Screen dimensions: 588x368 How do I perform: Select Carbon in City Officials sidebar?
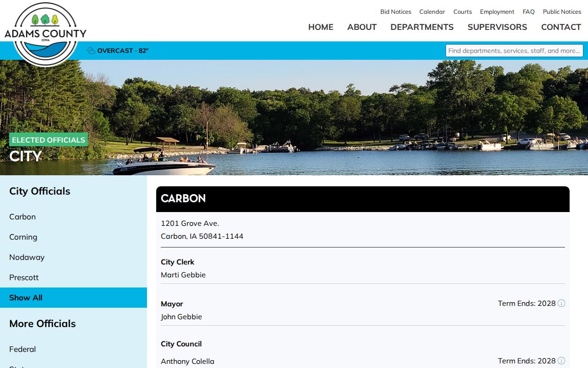[73, 217]
